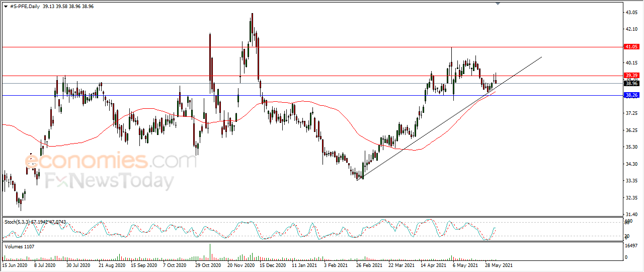Click the black triangle before #S-PFE,Daily
The width and height of the screenshot is (644, 272).
6,6
